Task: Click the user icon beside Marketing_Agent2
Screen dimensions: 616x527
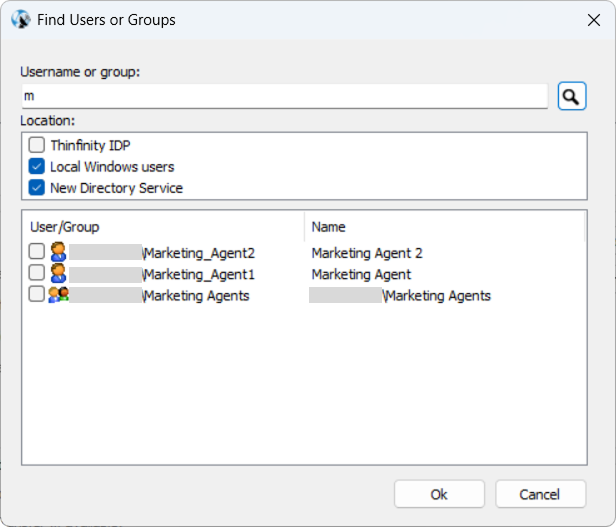Action: coord(58,252)
